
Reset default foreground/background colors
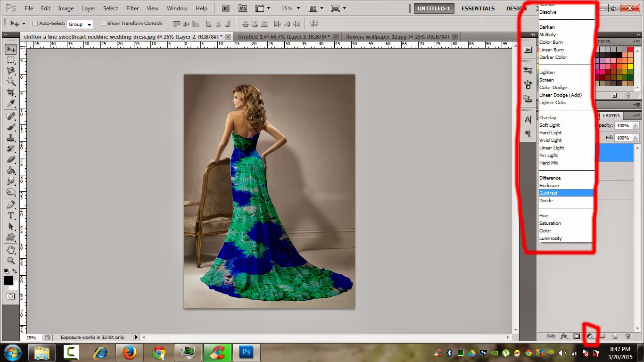(7, 271)
